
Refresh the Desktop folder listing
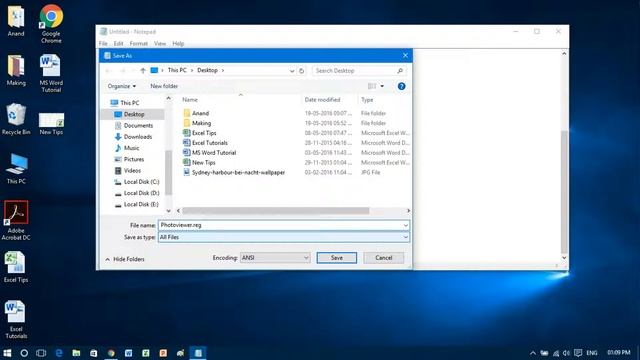tap(302, 71)
